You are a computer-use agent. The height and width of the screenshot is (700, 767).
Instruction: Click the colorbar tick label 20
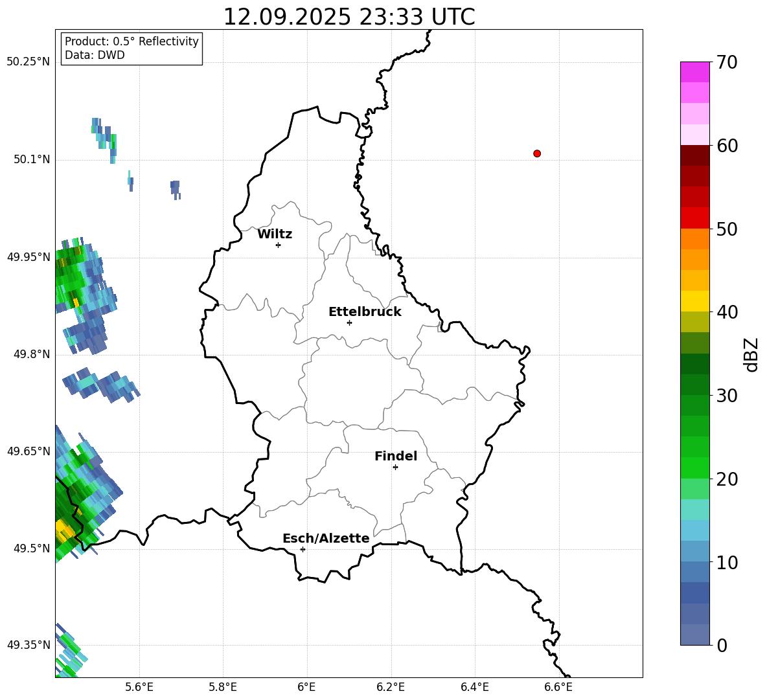(x=727, y=479)
